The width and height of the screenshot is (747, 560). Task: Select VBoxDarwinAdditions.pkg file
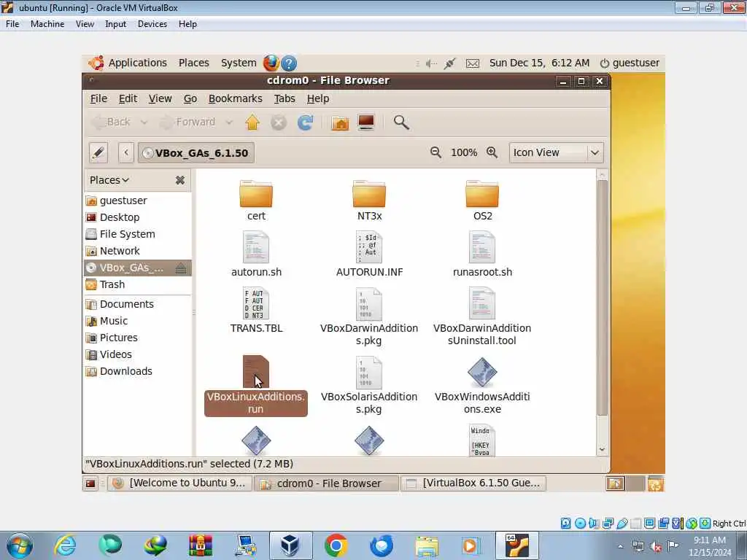[x=369, y=316]
